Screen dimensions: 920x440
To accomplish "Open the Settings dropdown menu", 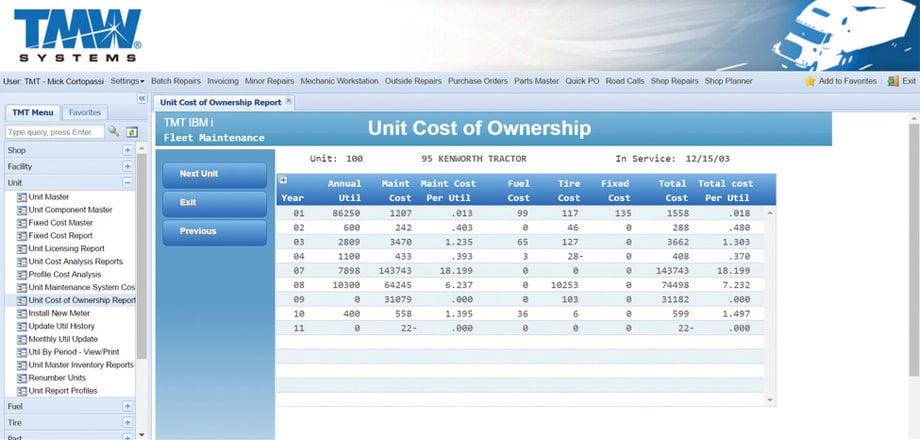I will point(127,81).
